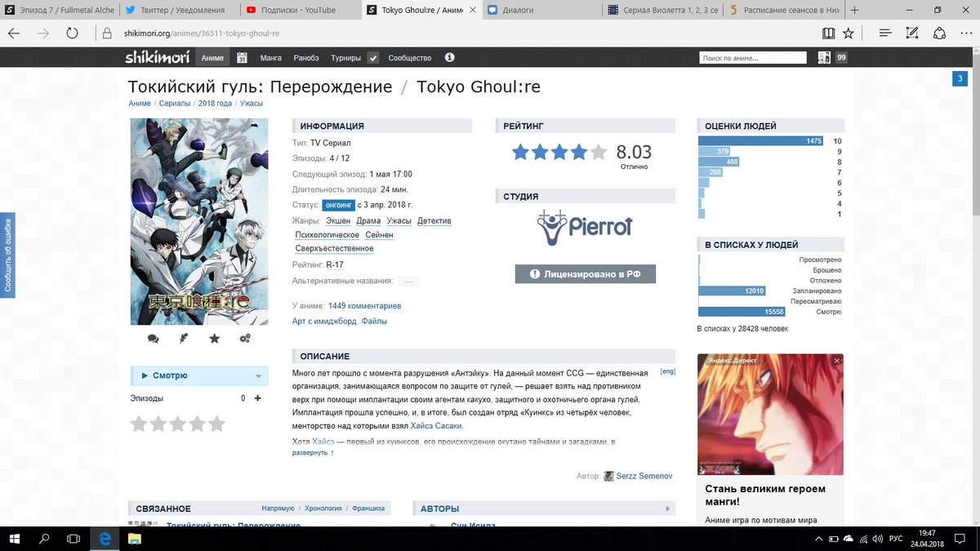Click the plus icon to add episode

click(258, 398)
